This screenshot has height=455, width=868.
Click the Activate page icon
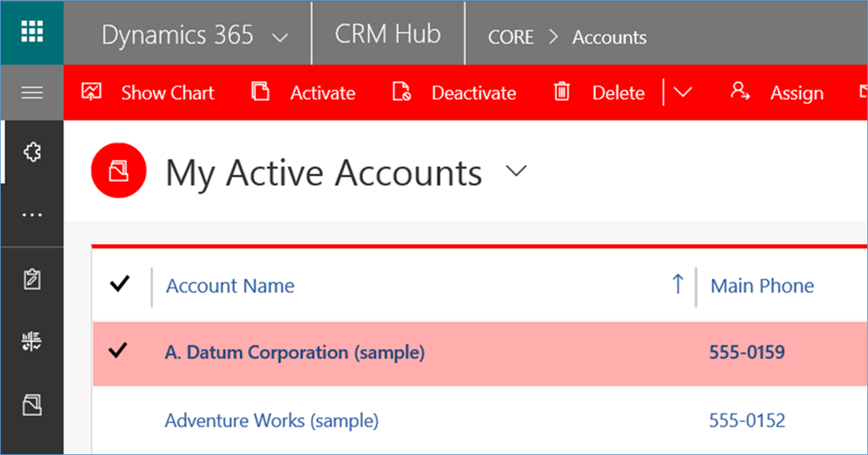[260, 92]
